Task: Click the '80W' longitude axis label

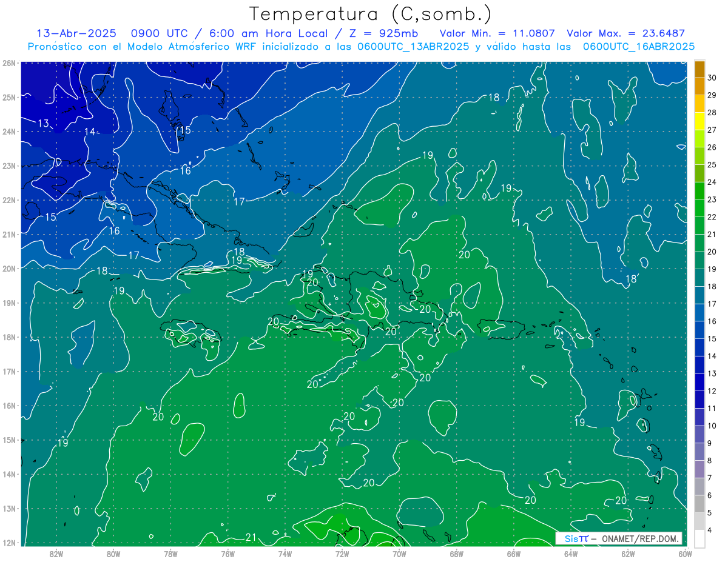Action: click(x=113, y=554)
